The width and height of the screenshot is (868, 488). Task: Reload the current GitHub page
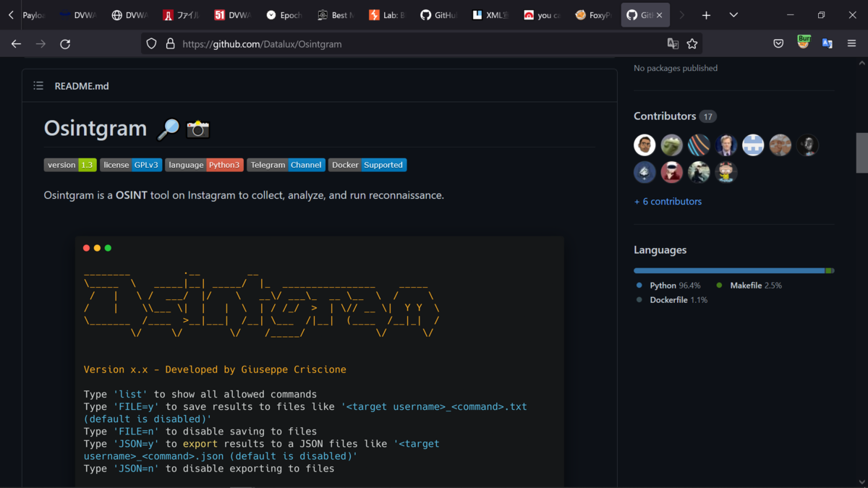point(65,44)
